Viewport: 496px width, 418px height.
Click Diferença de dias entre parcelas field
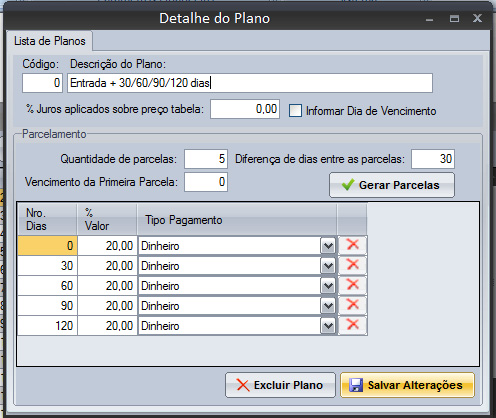433,159
